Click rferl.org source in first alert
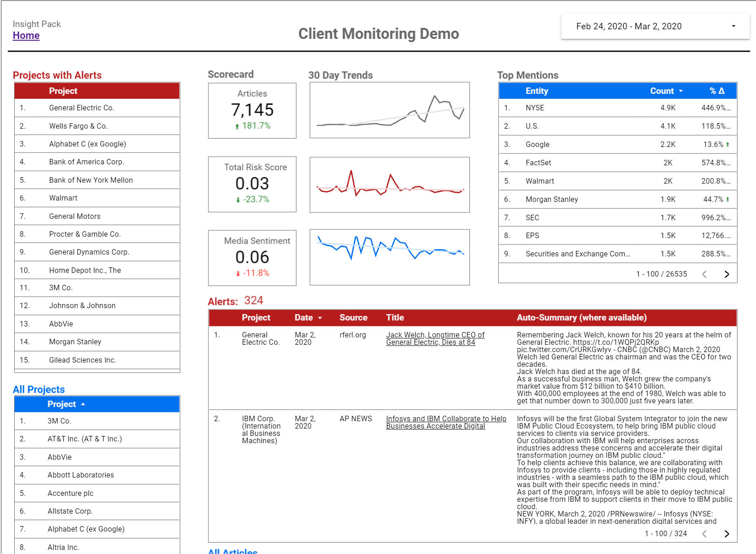 pyautogui.click(x=353, y=335)
